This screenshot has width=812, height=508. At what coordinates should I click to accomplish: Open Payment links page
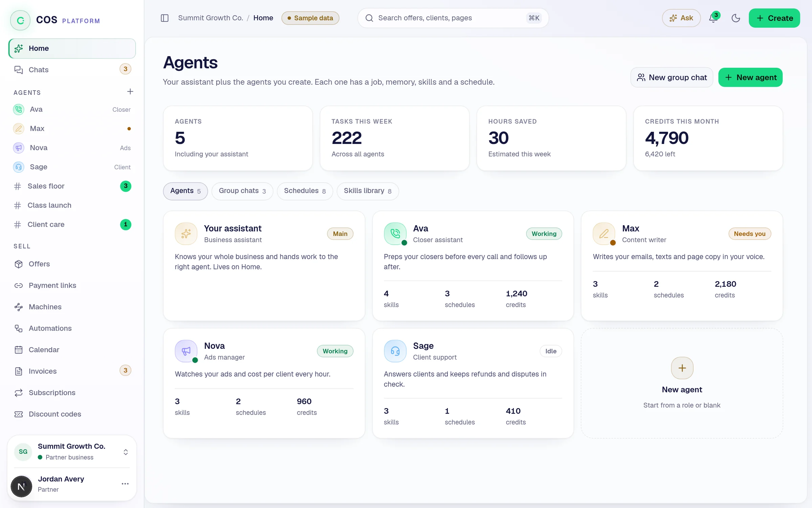72,285
